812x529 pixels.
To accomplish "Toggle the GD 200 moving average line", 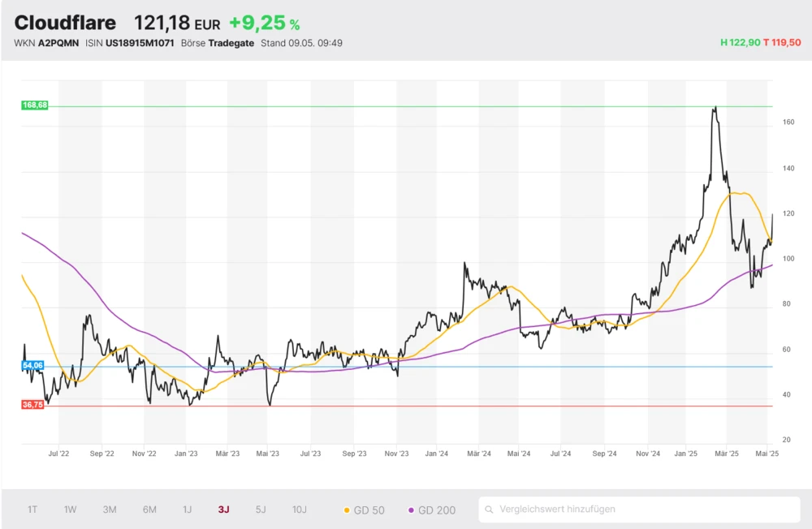I will pyautogui.click(x=431, y=510).
